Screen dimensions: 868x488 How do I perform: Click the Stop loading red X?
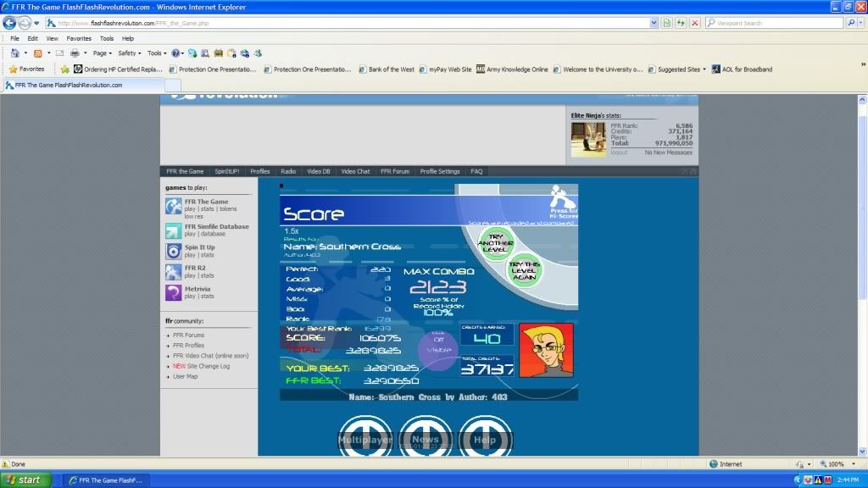pos(694,23)
